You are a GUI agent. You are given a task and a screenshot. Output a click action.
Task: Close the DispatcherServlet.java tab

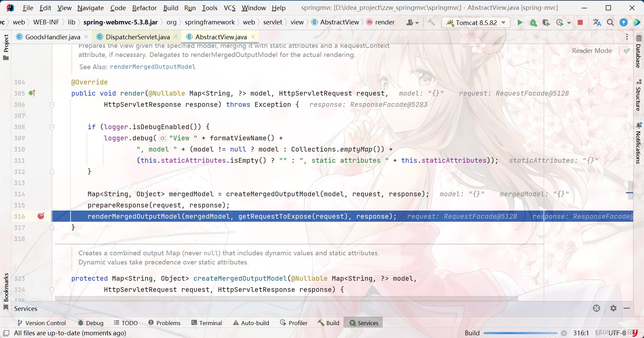click(175, 37)
